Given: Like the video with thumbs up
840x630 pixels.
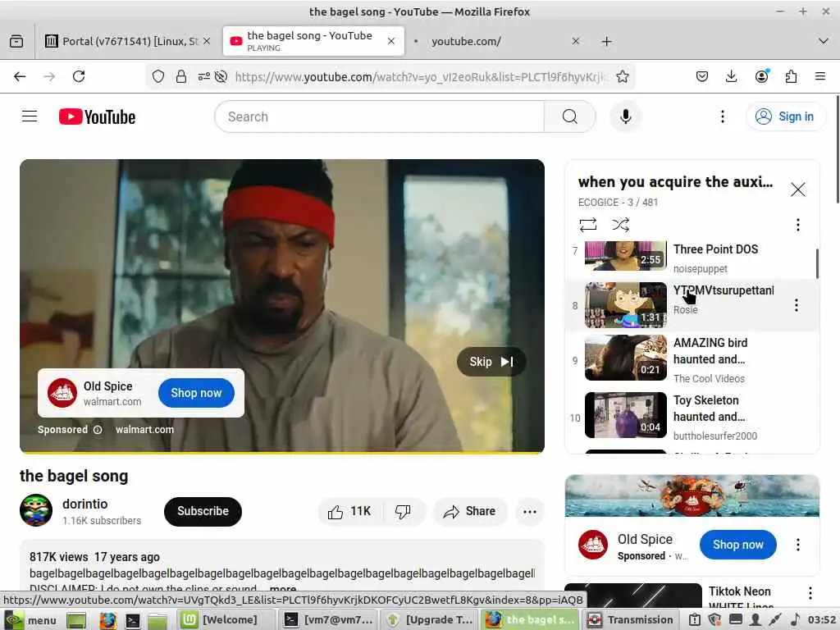Looking at the screenshot, I should [349, 512].
